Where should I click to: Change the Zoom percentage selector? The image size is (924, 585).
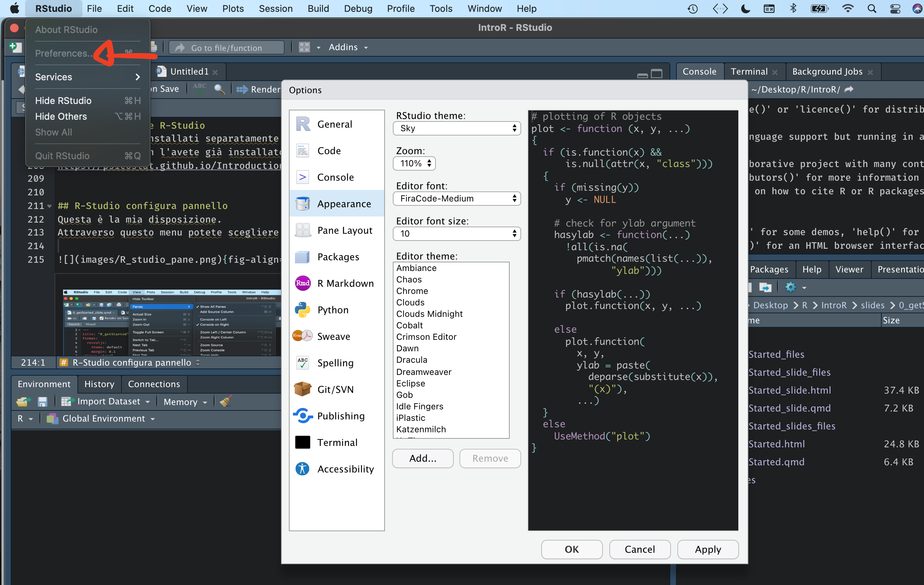(414, 163)
